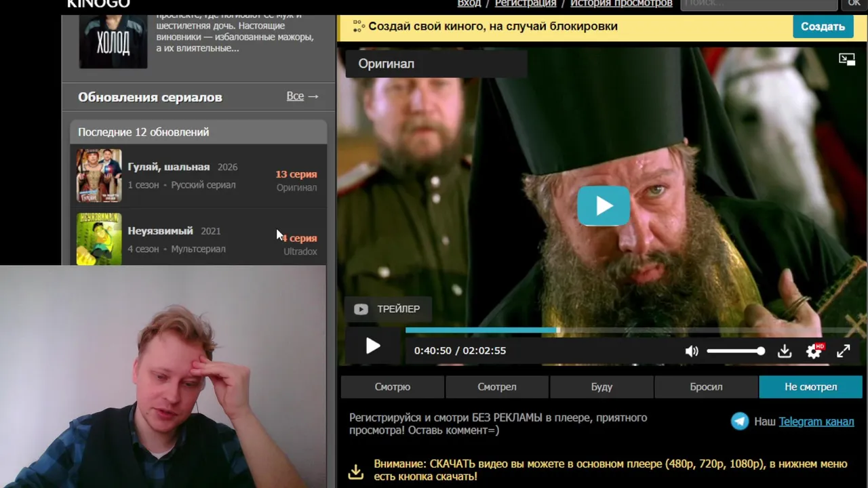The width and height of the screenshot is (868, 488).
Task: Submit search with the OK button
Action: pos(854,3)
